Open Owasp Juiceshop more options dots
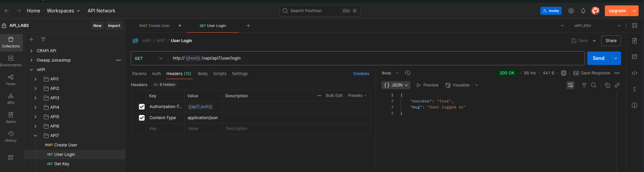The height and width of the screenshot is (172, 644). click(118, 60)
